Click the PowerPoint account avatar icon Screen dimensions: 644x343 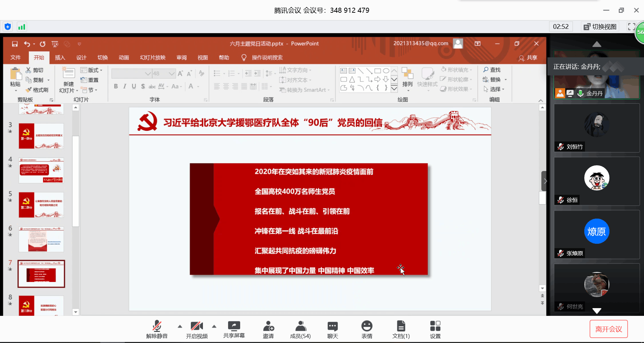click(x=458, y=44)
